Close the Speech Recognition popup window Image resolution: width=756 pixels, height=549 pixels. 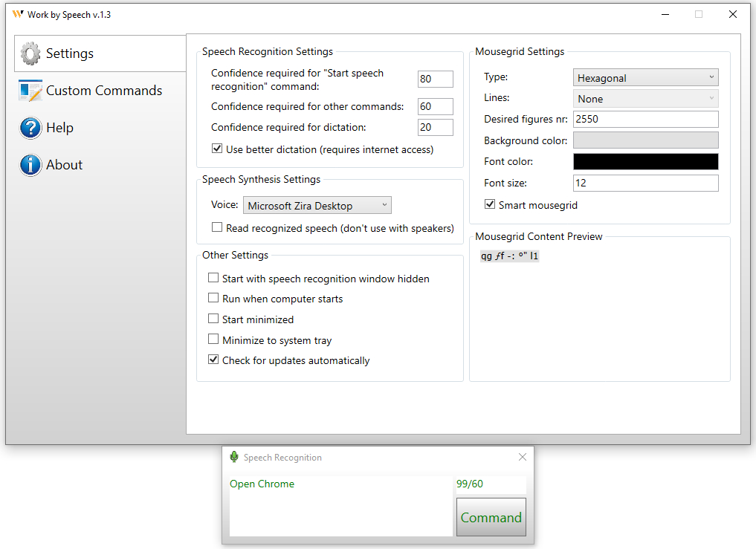522,458
